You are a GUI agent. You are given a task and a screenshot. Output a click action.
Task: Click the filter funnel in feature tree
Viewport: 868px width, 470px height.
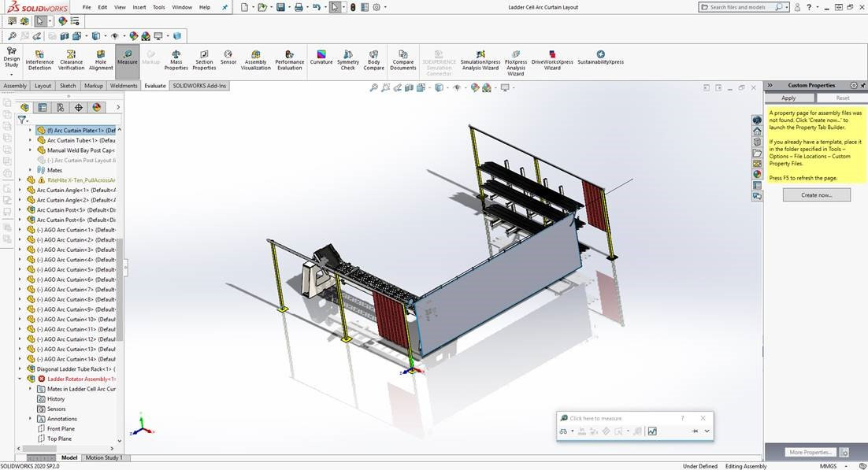[21, 119]
